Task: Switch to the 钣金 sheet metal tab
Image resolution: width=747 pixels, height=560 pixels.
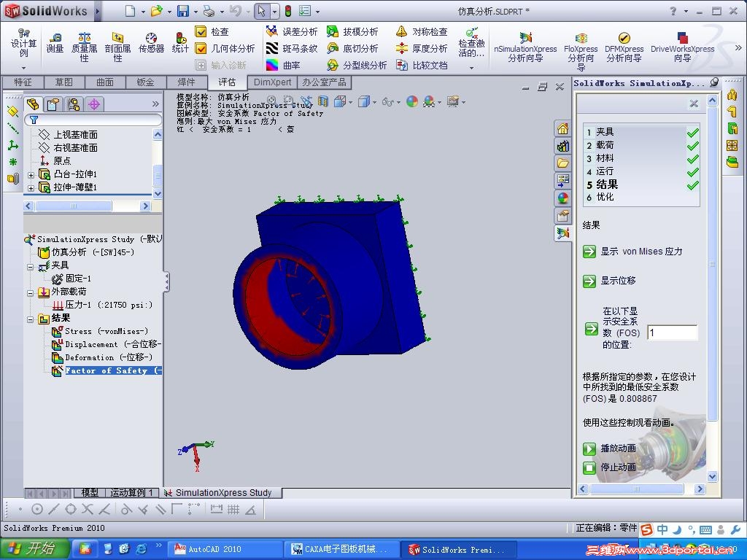Action: 145,82
